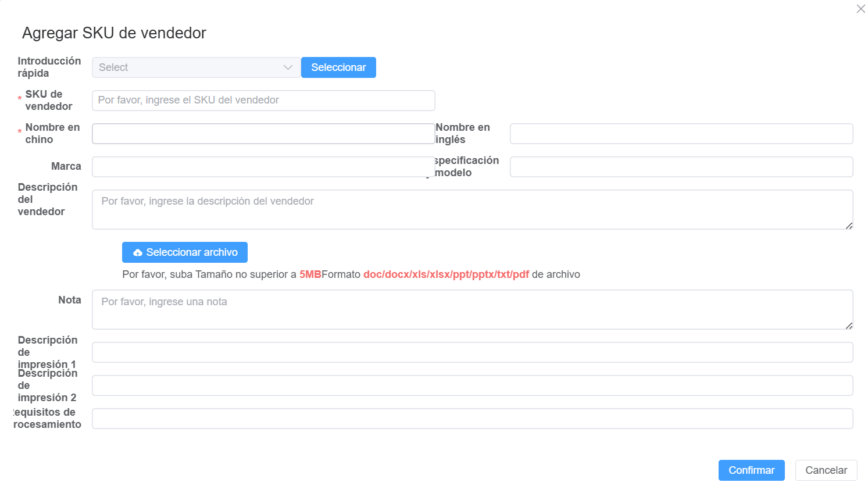Click the Especificación y modelo input field
This screenshot has height=493, width=868.
click(681, 167)
